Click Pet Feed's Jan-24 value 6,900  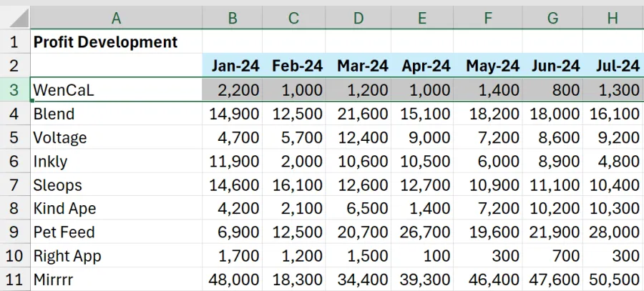click(x=232, y=232)
